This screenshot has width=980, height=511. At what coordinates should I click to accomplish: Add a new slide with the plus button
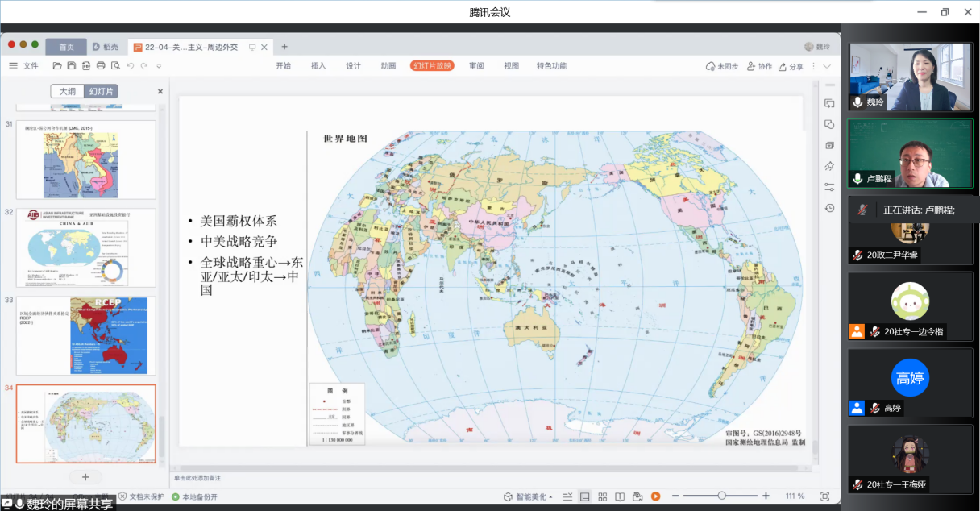click(x=85, y=476)
